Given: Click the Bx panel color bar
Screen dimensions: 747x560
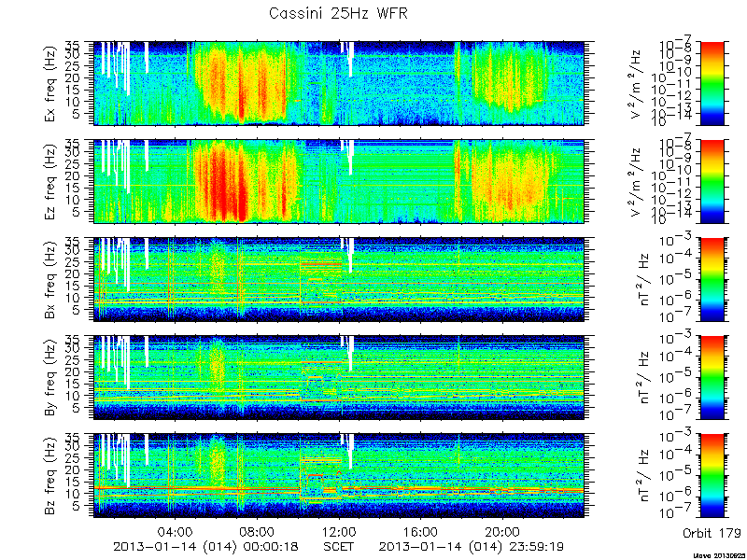Looking at the screenshot, I should (x=712, y=279).
